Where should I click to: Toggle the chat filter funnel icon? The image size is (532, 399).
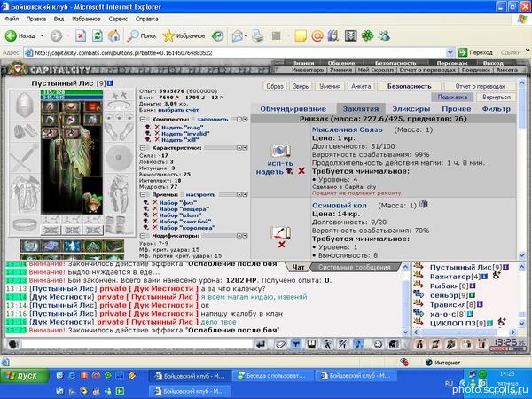tap(296, 344)
